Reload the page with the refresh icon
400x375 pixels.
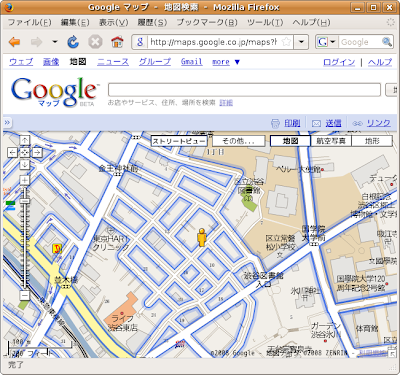pos(73,42)
